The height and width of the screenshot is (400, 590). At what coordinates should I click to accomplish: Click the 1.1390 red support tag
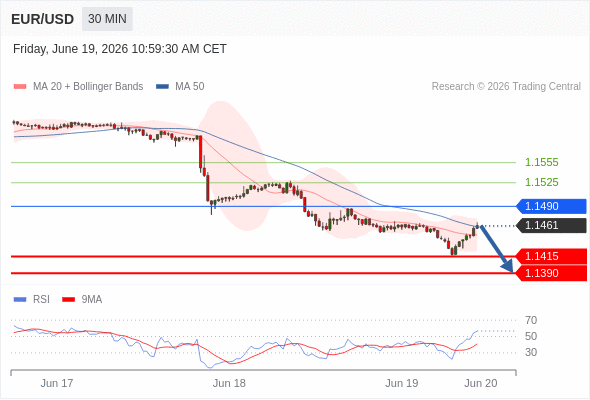click(x=551, y=273)
